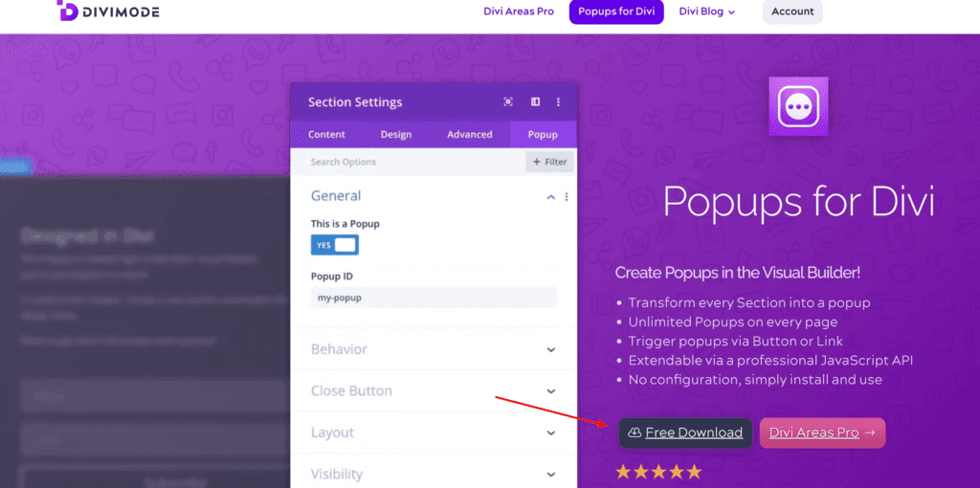Switch to the Popup tab
Viewport: 980px width, 488px height.
point(543,134)
